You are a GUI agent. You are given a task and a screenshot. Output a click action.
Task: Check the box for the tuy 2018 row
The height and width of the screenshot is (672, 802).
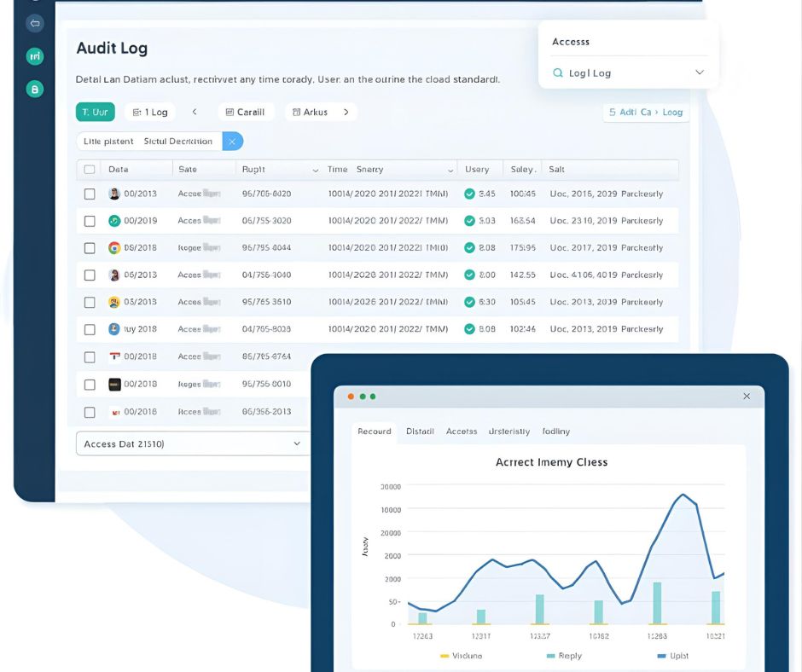[90, 329]
